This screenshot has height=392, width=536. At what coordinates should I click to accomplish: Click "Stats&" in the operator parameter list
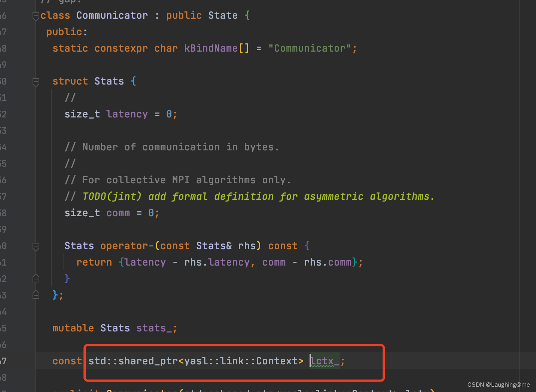point(214,246)
